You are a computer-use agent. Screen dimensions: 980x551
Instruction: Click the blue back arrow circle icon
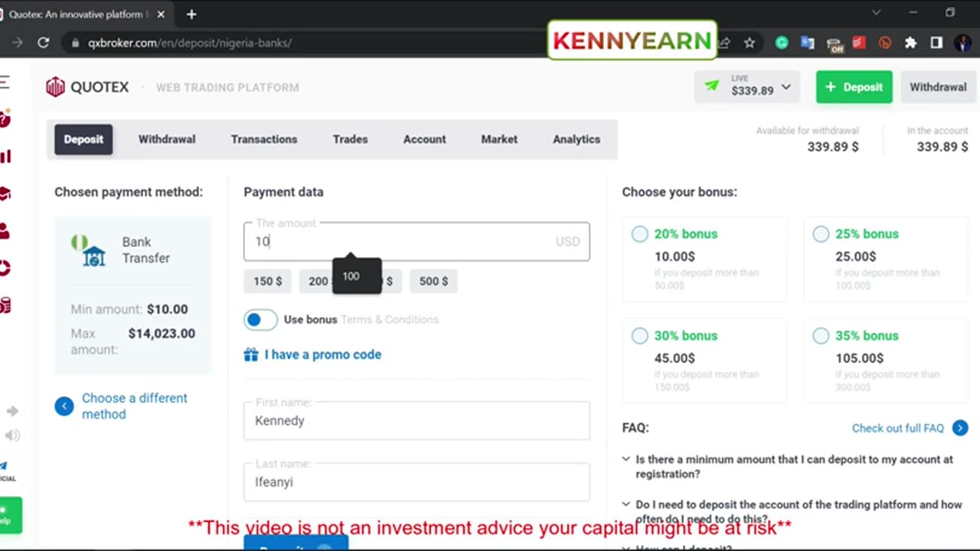64,406
